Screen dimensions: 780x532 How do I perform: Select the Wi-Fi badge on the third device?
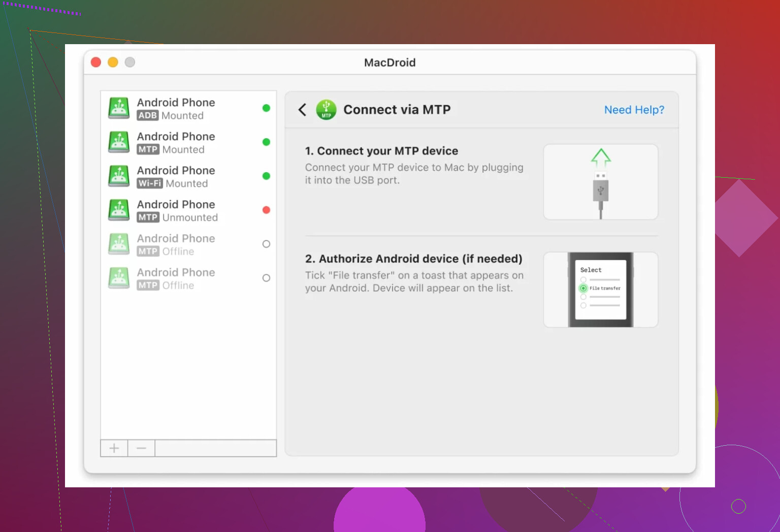[150, 183]
